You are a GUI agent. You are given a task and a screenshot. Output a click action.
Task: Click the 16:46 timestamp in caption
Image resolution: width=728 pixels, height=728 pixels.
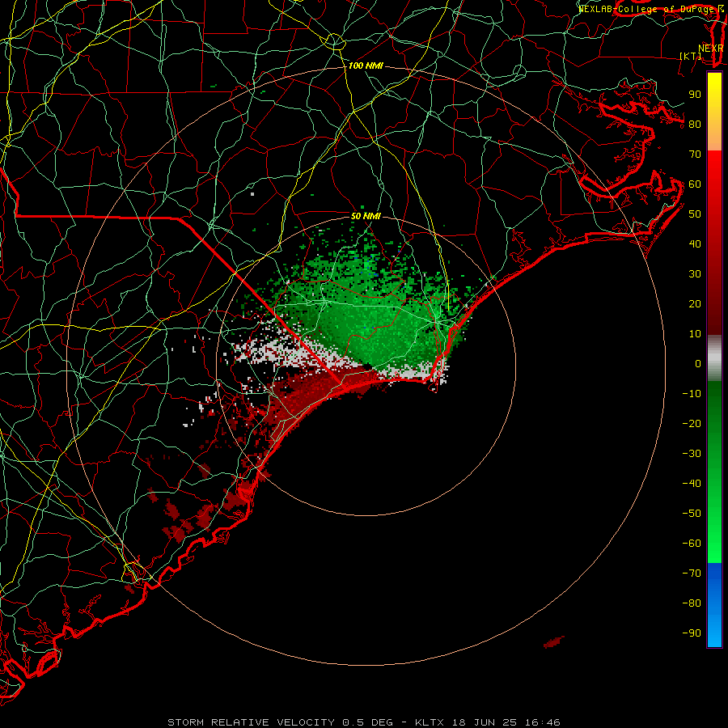click(x=542, y=722)
